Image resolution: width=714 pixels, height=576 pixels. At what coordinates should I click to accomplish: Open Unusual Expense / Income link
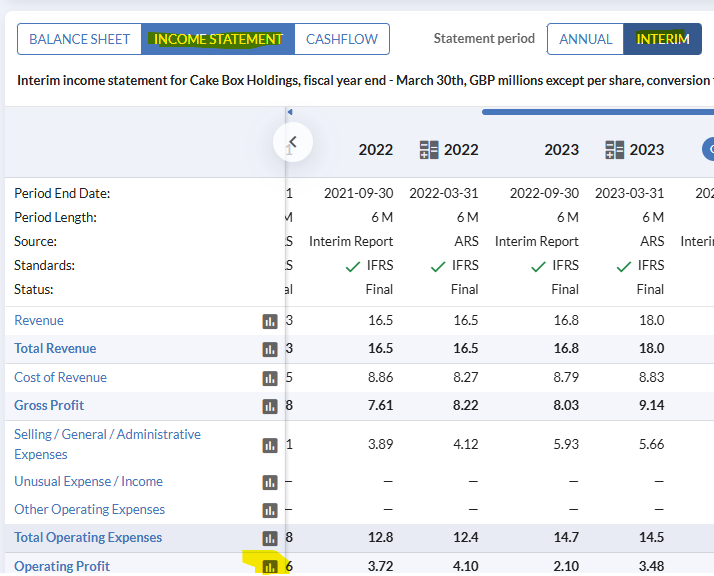(x=88, y=481)
